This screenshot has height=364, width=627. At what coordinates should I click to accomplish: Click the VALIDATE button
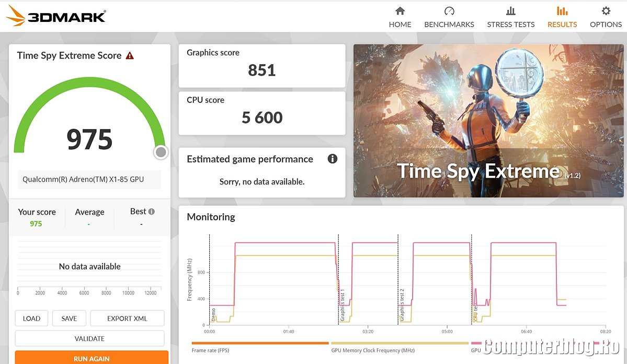pyautogui.click(x=89, y=339)
